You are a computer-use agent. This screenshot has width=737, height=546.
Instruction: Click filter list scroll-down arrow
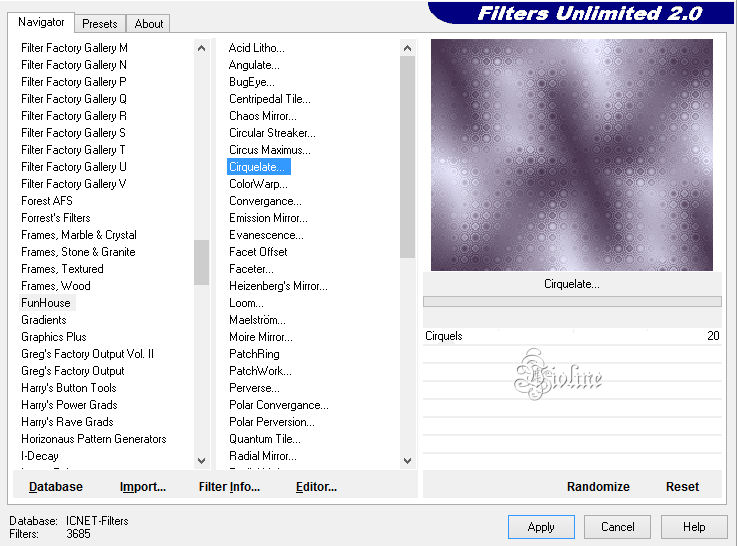point(408,460)
